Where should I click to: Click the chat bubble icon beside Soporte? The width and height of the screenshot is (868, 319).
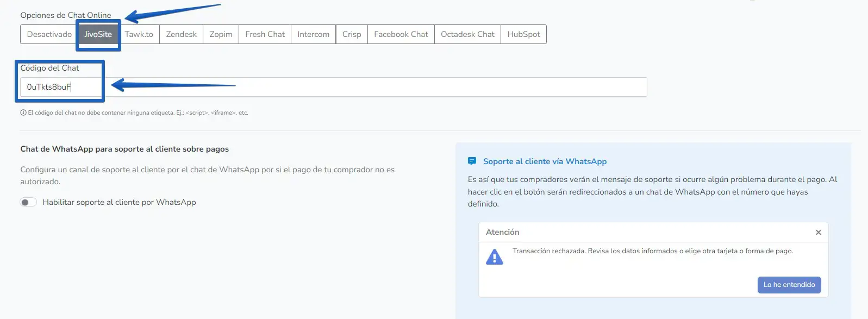[472, 161]
